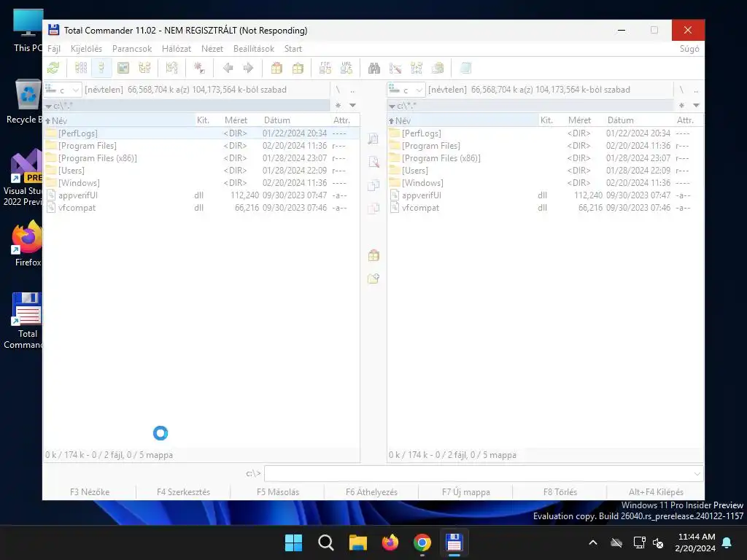This screenshot has height=560, width=747.
Task: Open the Nézet menu
Action: click(x=212, y=49)
